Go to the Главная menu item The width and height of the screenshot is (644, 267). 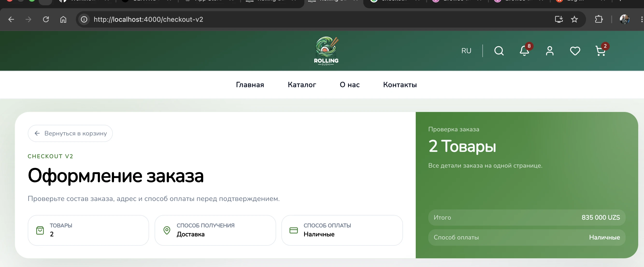(250, 85)
